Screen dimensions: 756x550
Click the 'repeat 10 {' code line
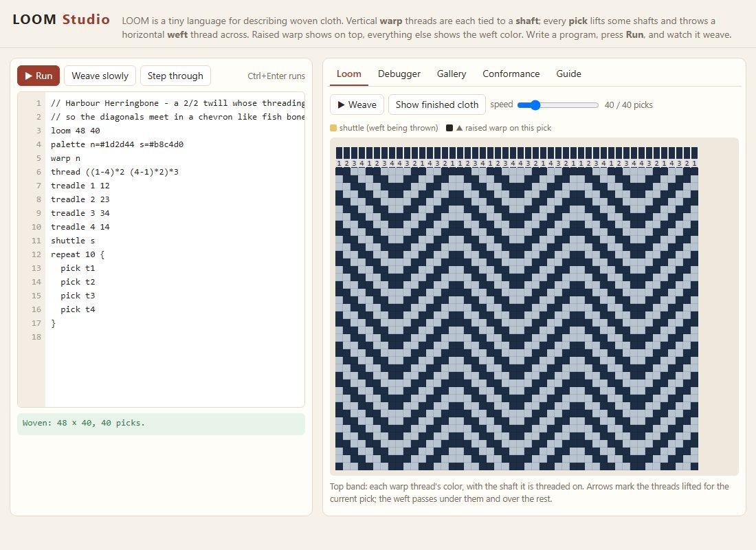(x=78, y=254)
